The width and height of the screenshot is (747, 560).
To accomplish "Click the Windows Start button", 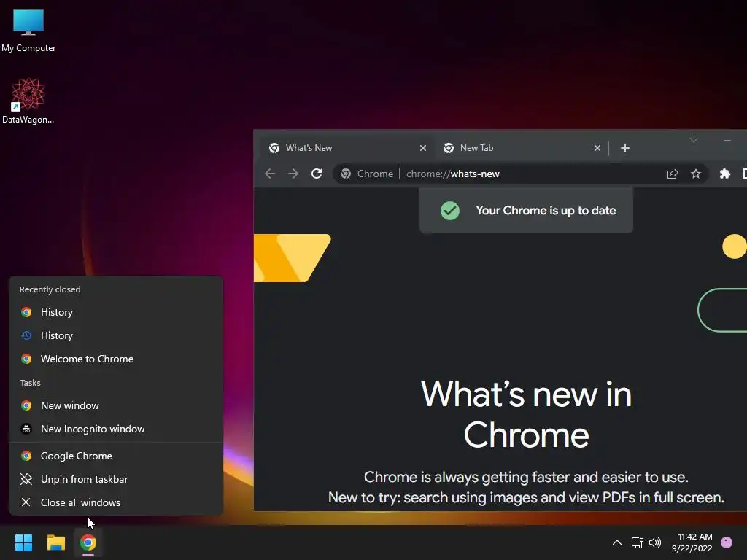I will [23, 542].
